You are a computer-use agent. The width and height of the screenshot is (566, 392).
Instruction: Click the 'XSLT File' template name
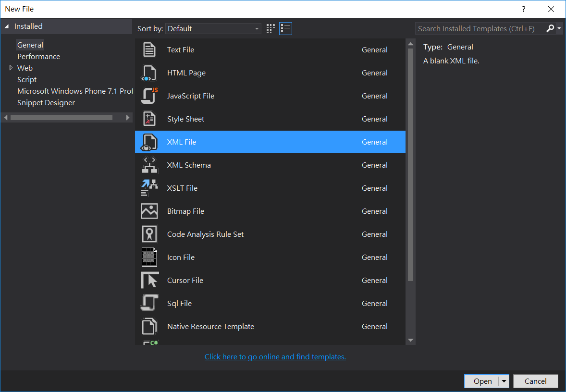pyautogui.click(x=182, y=188)
